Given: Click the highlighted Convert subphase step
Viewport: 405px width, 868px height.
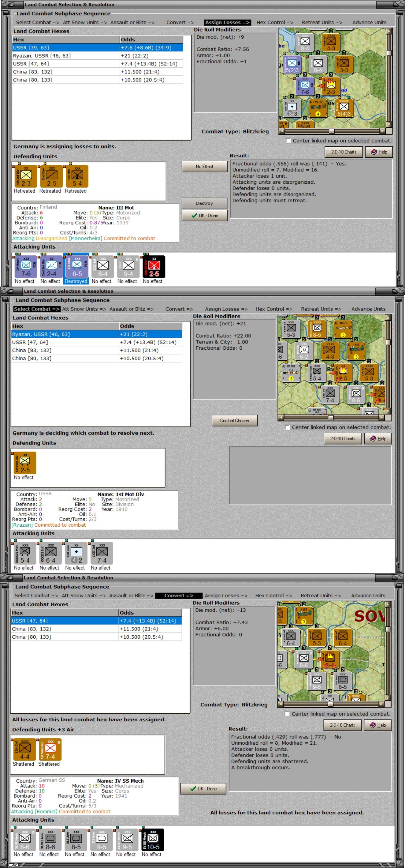Looking at the screenshot, I should pyautogui.click(x=179, y=596).
